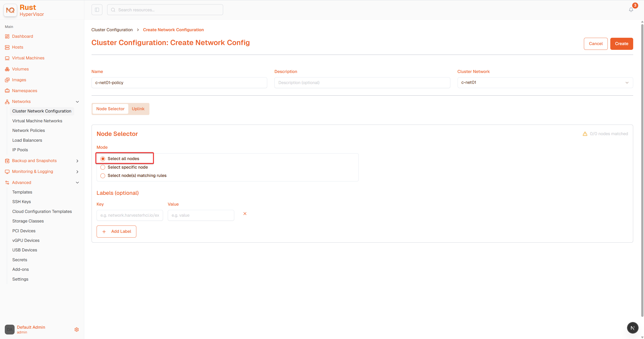The width and height of the screenshot is (644, 339).
Task: Collapse the Advanced menu chevron
Action: [x=77, y=183]
